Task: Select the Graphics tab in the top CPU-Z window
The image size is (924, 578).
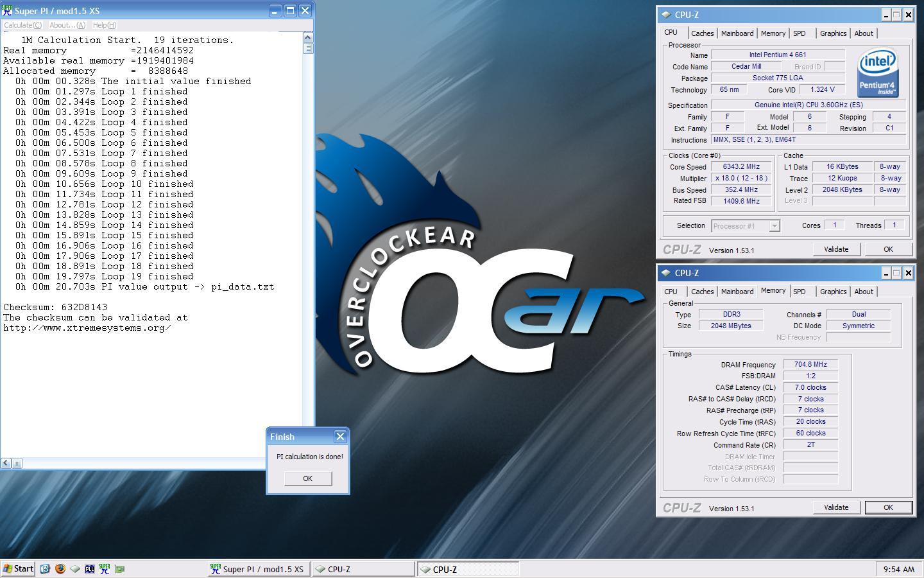Action: [833, 33]
